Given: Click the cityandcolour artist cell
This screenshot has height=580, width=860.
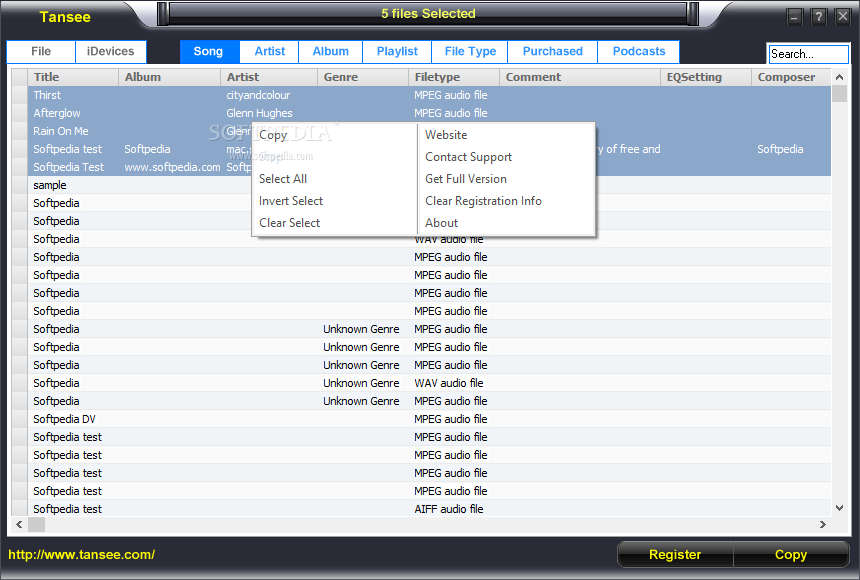Looking at the screenshot, I should (258, 95).
